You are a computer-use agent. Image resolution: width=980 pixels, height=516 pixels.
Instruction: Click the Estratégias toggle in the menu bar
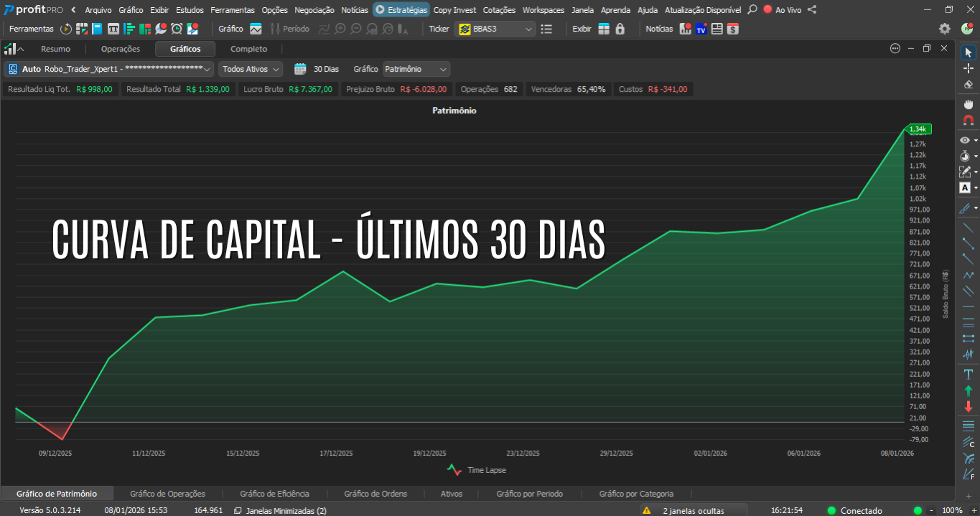[x=401, y=10]
